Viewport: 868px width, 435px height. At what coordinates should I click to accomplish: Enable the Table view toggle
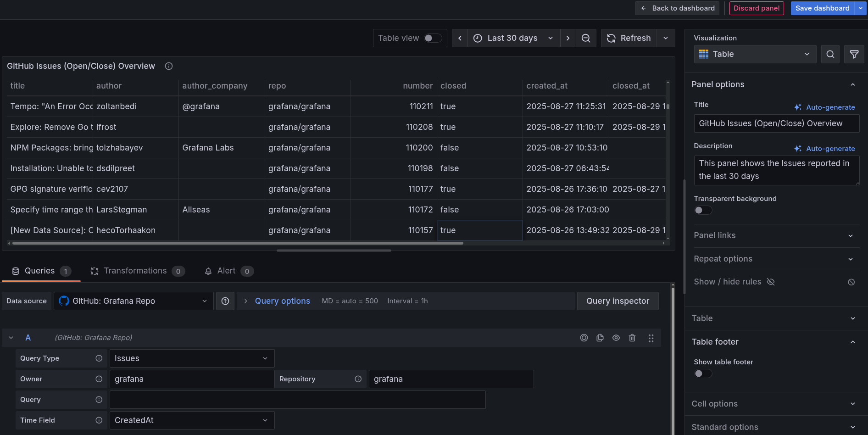(x=432, y=38)
